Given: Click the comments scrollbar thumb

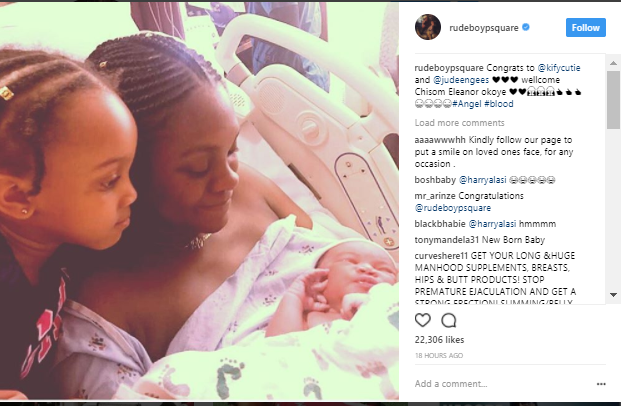Looking at the screenshot, I should click(613, 100).
